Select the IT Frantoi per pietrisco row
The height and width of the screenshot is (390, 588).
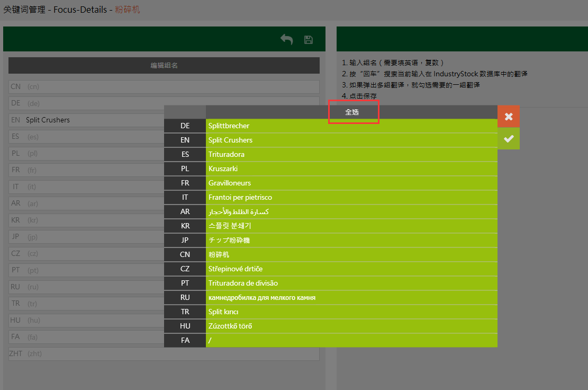pyautogui.click(x=351, y=198)
